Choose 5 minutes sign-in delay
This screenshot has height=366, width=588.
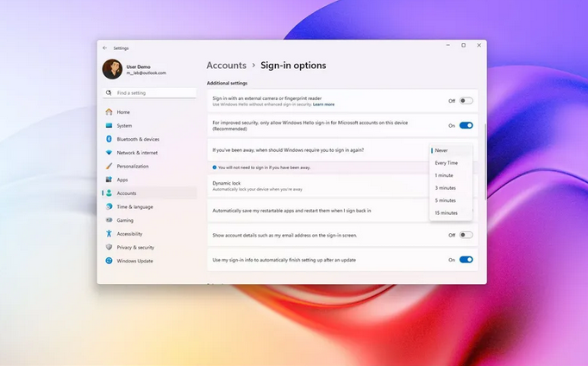point(451,200)
